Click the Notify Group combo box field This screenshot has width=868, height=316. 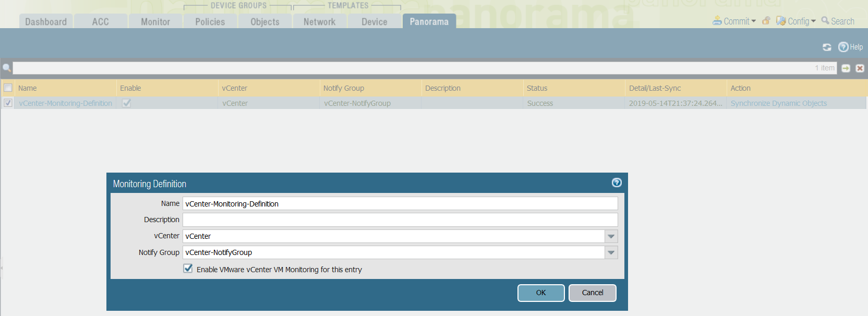[394, 252]
